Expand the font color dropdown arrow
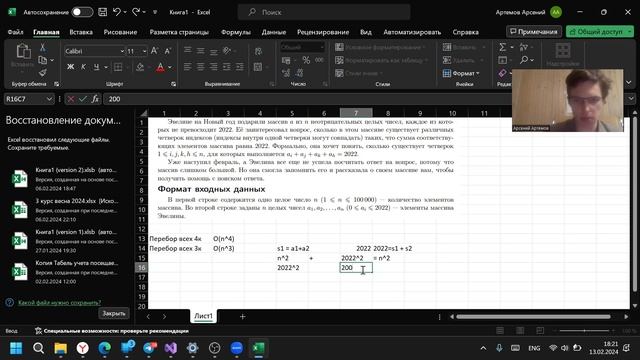The width and height of the screenshot is (640, 360). [170, 67]
